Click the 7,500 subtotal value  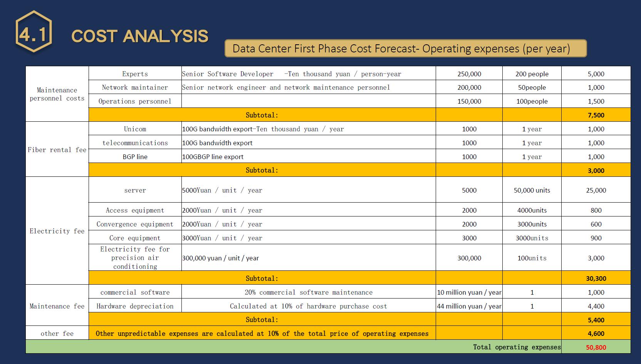coord(596,115)
